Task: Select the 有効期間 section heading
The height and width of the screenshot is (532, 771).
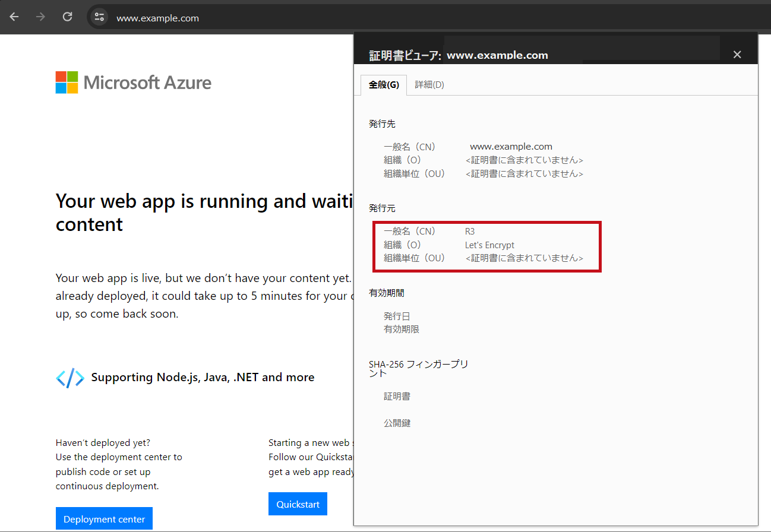Action: click(x=387, y=293)
